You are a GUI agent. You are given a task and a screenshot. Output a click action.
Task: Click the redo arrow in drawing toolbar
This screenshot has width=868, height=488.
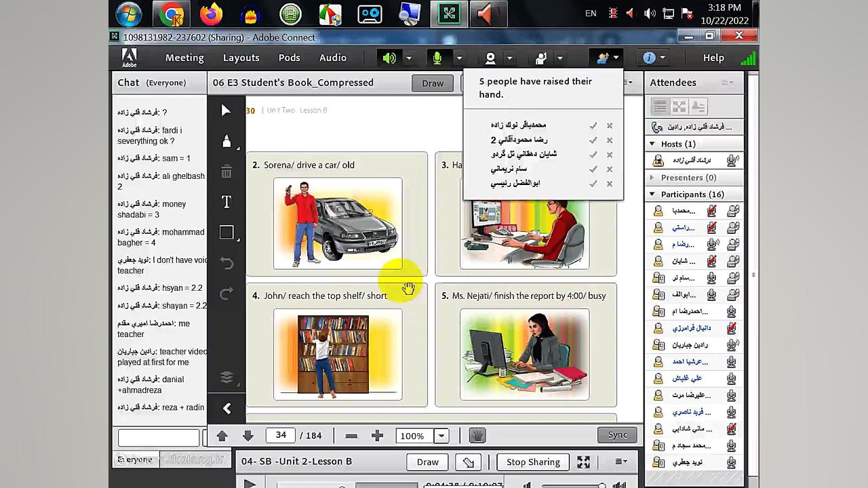coord(226,293)
